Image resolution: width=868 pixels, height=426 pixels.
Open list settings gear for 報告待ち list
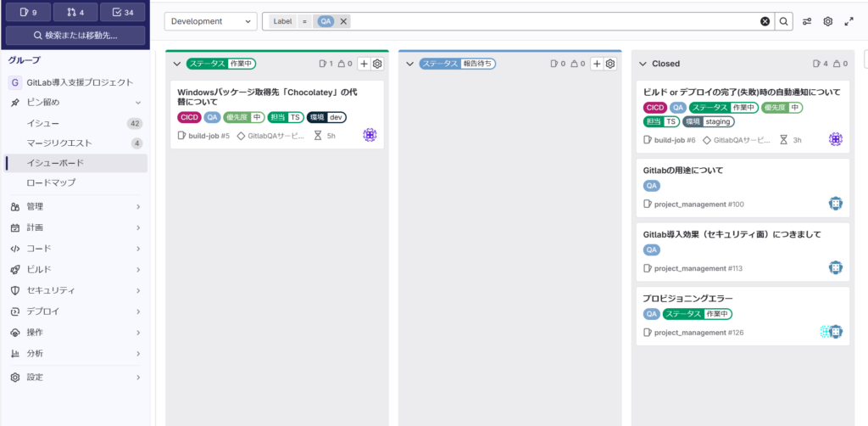pos(609,64)
